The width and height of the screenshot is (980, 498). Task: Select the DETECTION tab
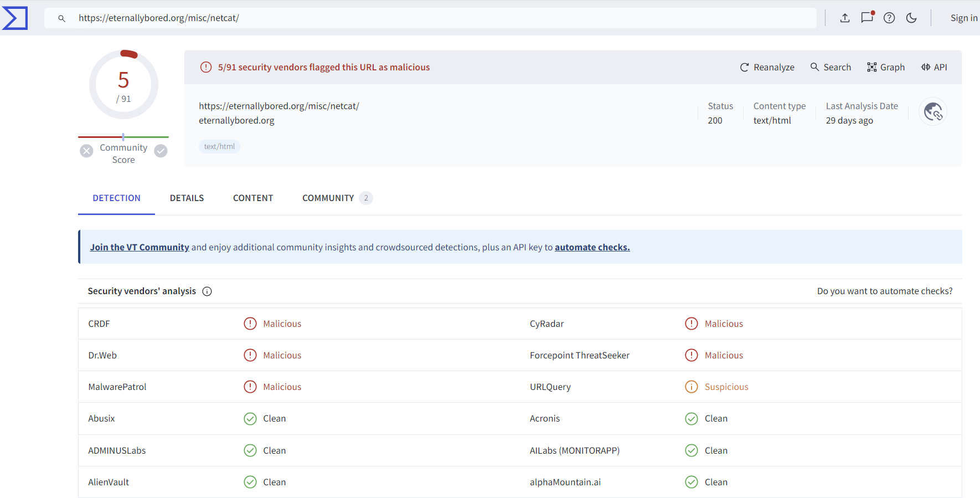click(x=116, y=198)
